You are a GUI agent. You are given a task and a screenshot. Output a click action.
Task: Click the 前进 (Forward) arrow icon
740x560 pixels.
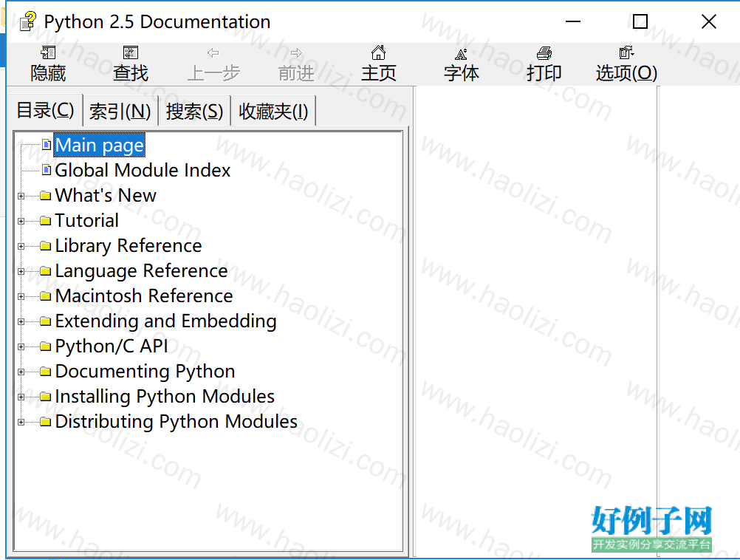pos(296,53)
